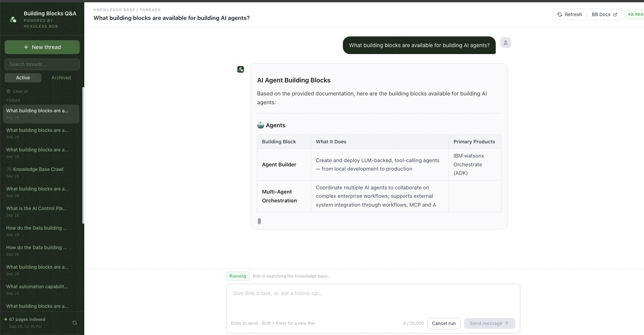Image resolution: width=644 pixels, height=335 pixels.
Task: Click the '67 pages indexed' status text
Action: (x=27, y=319)
